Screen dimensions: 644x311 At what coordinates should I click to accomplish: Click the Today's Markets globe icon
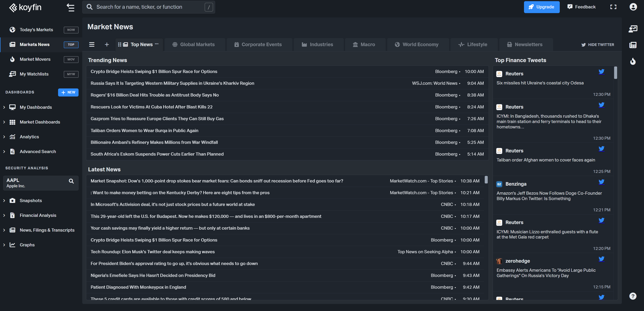click(x=12, y=30)
